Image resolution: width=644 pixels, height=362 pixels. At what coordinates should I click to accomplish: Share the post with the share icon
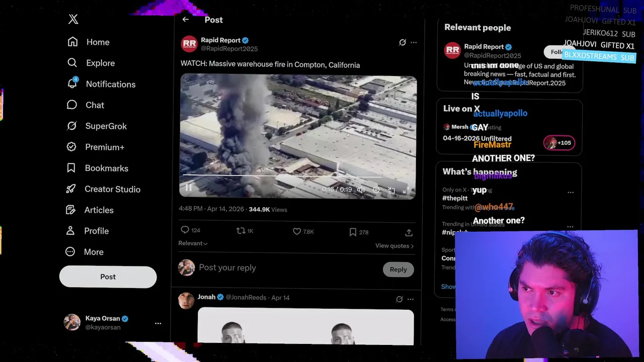click(409, 232)
